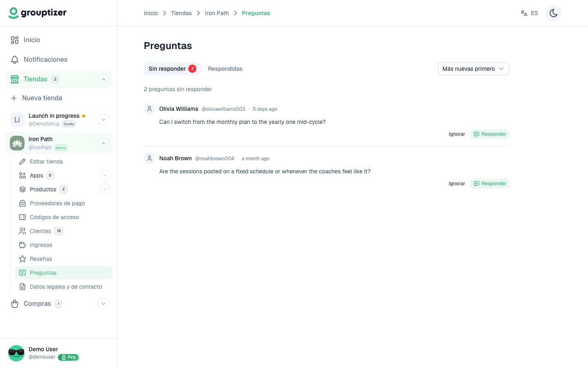Collapse the Tiendas section chevron
The image size is (588, 368).
[103, 79]
